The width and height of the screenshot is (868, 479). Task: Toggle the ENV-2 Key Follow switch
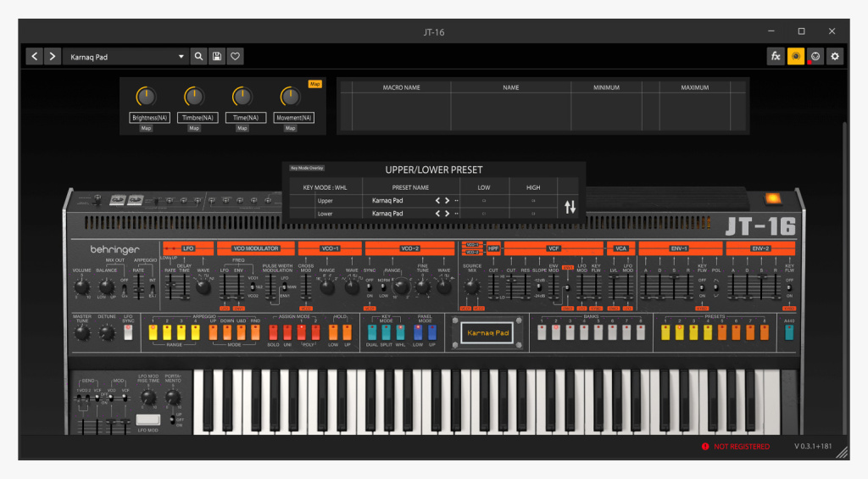tap(789, 288)
